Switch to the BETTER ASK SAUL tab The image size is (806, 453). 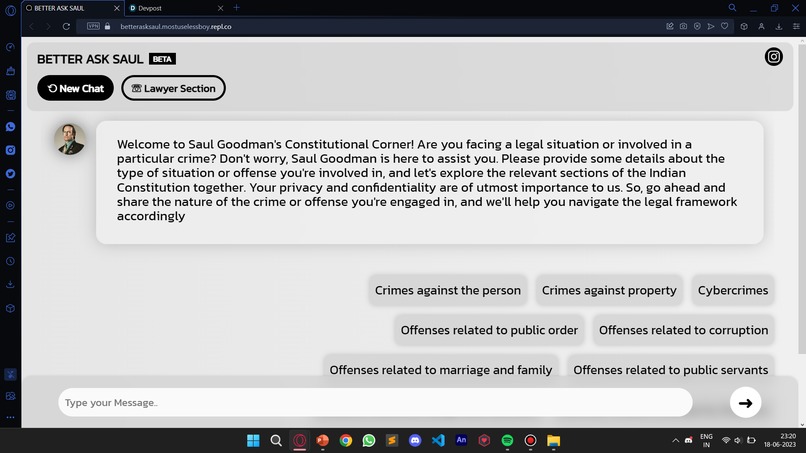click(x=72, y=8)
